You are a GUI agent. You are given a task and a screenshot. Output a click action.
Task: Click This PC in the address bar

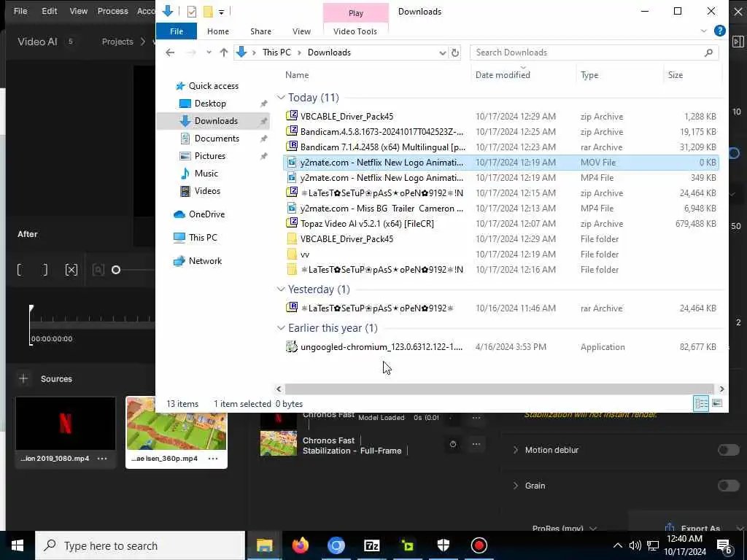(276, 52)
